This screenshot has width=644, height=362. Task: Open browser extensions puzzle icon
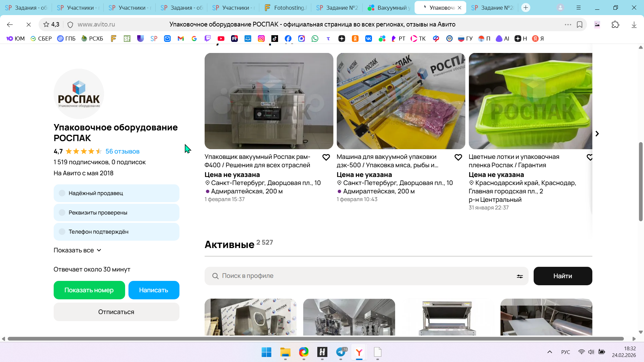[615, 24]
